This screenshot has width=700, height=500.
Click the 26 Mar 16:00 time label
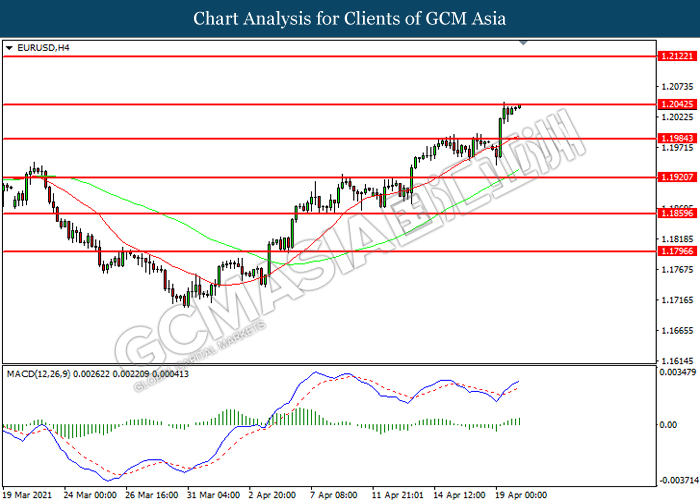[152, 495]
